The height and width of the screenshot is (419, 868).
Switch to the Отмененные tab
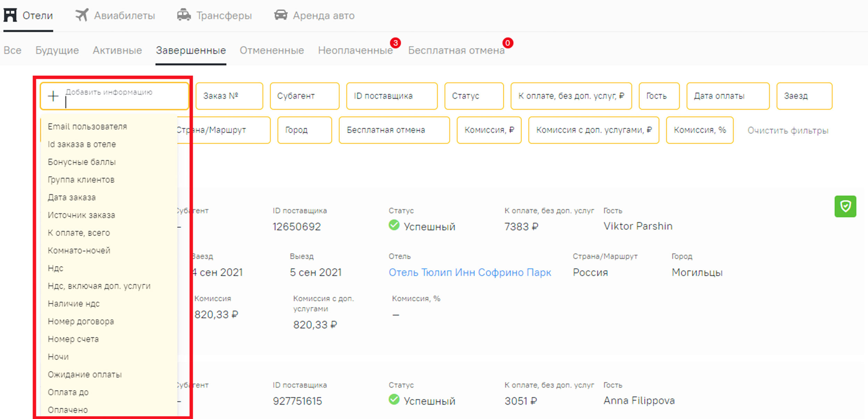[272, 51]
